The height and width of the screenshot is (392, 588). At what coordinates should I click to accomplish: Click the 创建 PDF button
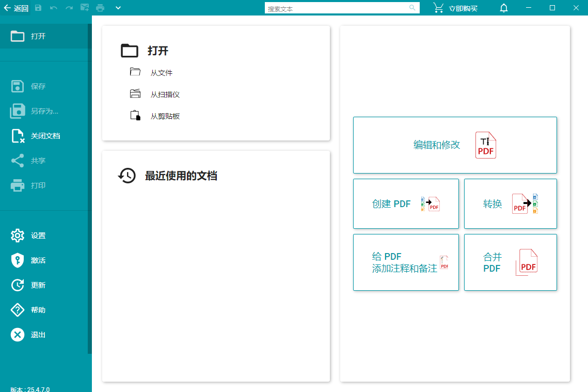coord(406,203)
